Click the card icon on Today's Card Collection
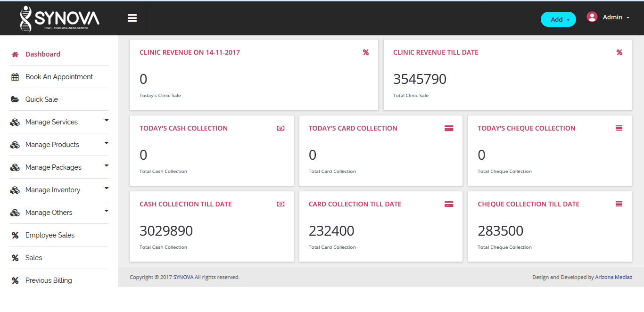This screenshot has width=644, height=312. click(x=449, y=128)
